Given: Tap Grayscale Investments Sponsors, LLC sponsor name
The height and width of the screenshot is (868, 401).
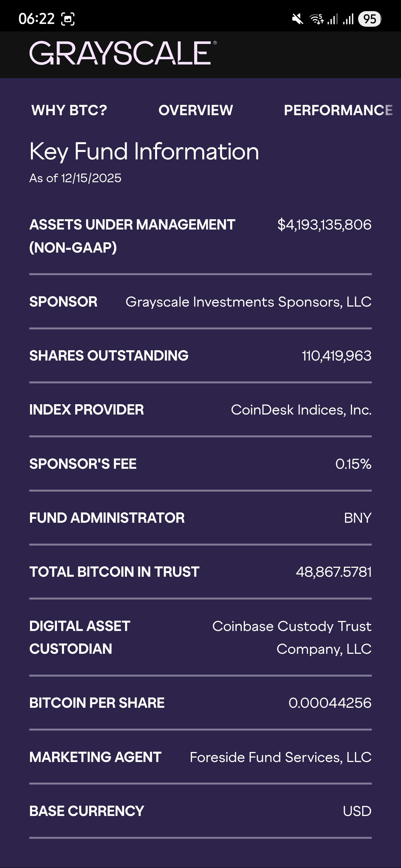Looking at the screenshot, I should (248, 302).
